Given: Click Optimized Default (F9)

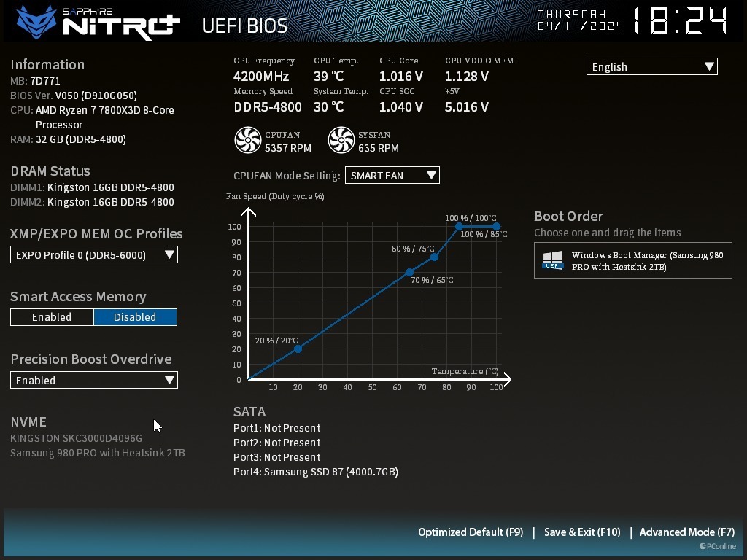Looking at the screenshot, I should 471,532.
